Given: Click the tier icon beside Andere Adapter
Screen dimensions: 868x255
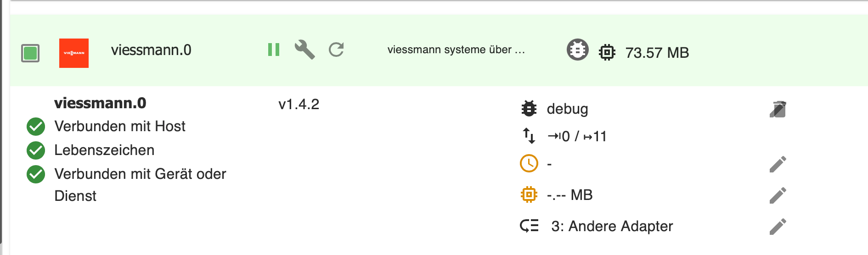Looking at the screenshot, I should (x=529, y=226).
